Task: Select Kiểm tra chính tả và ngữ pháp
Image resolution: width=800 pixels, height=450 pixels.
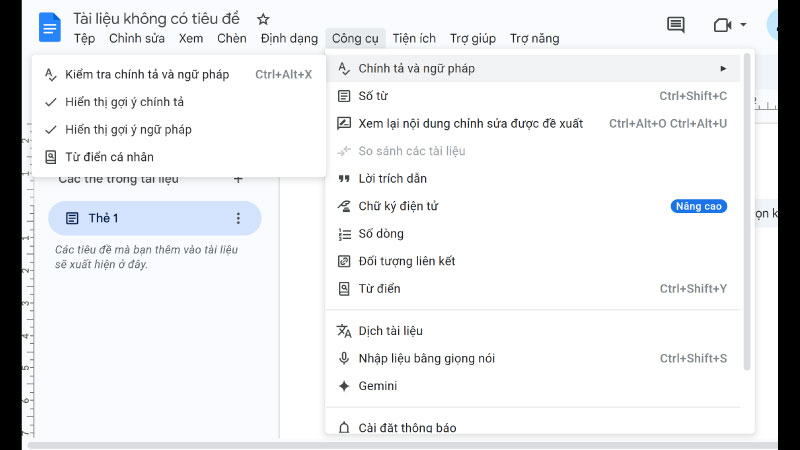Action: pyautogui.click(x=179, y=74)
